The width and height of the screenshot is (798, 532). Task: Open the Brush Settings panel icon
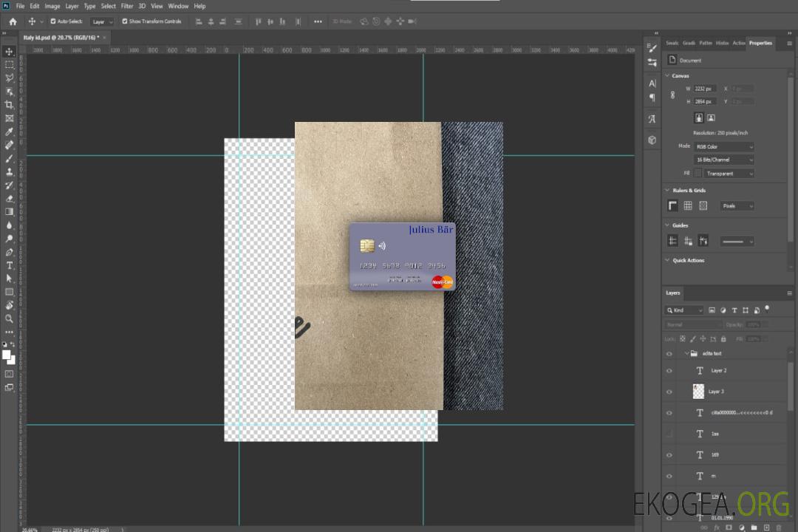pyautogui.click(x=652, y=47)
